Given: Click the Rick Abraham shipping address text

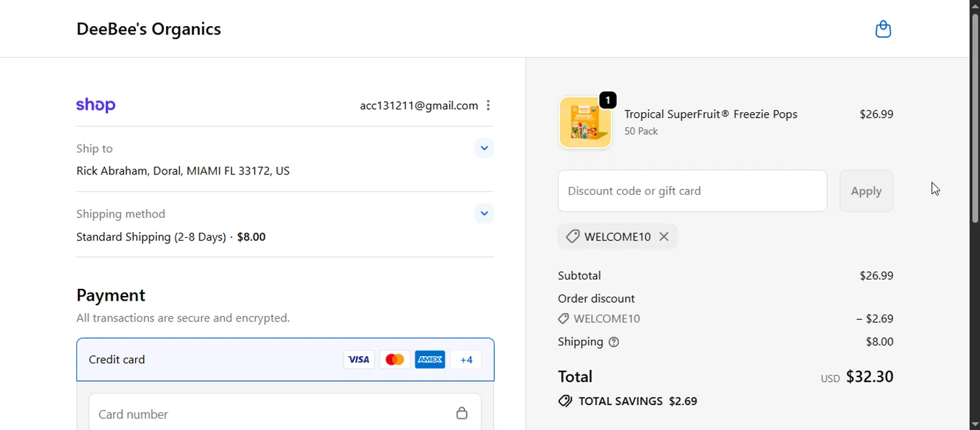Looking at the screenshot, I should tap(183, 171).
